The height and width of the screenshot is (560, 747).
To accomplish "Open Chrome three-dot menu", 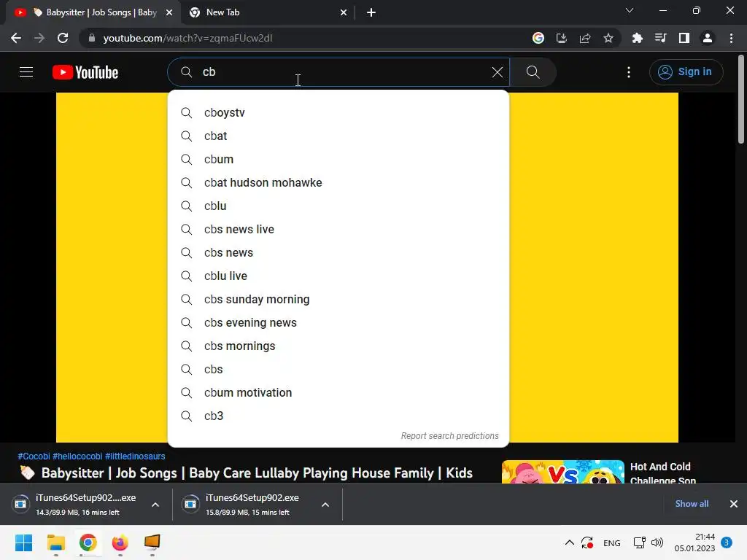I will (x=731, y=38).
